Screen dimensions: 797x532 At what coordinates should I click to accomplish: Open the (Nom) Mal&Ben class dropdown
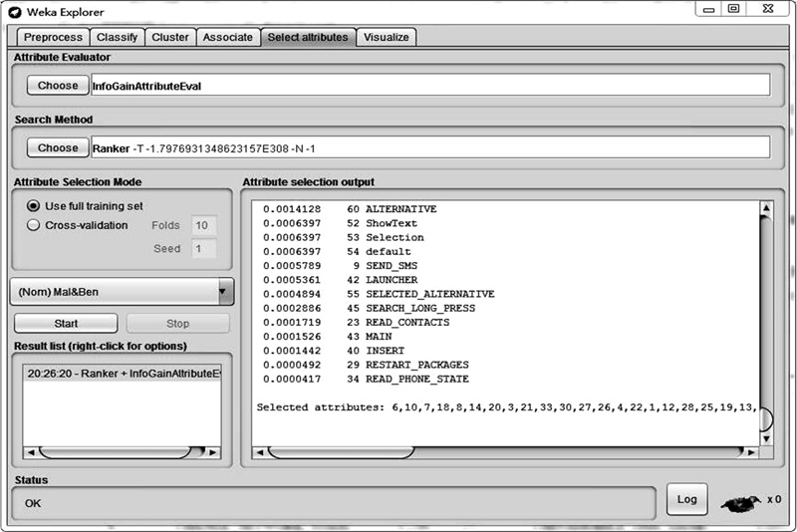[x=225, y=292]
